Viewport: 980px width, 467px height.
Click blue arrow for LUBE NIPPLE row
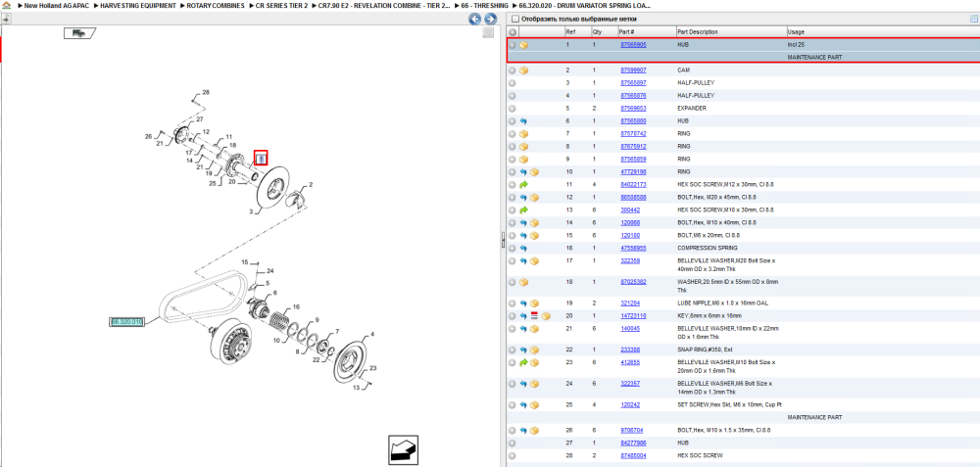tap(523, 303)
